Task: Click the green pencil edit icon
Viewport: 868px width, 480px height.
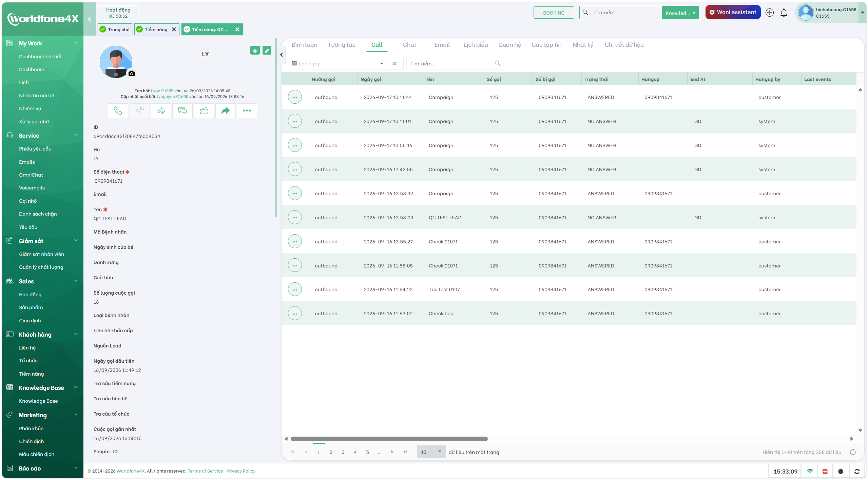Action: coord(267,51)
